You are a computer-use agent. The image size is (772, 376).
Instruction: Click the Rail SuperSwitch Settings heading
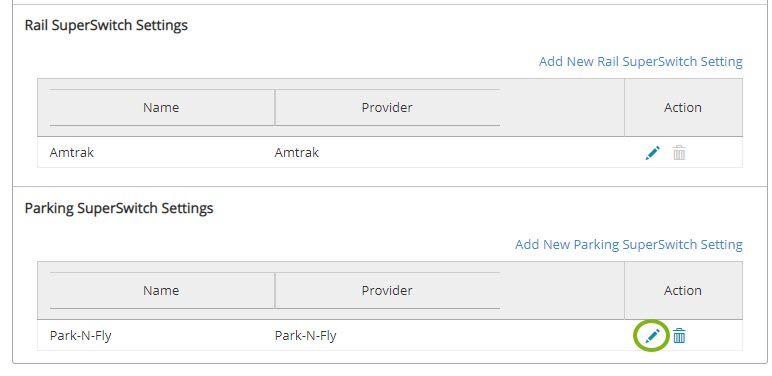[x=106, y=25]
